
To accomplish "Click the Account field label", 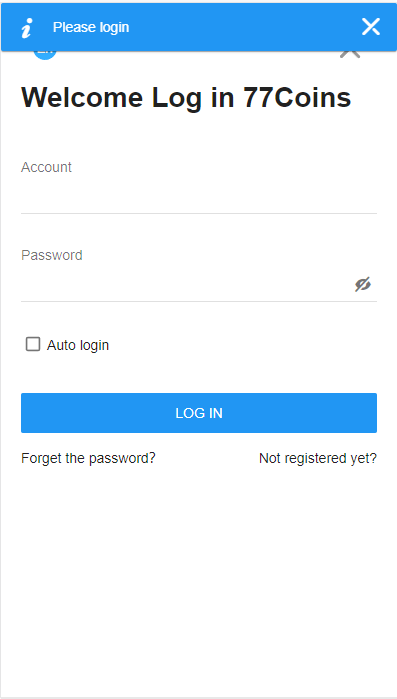I will click(46, 167).
